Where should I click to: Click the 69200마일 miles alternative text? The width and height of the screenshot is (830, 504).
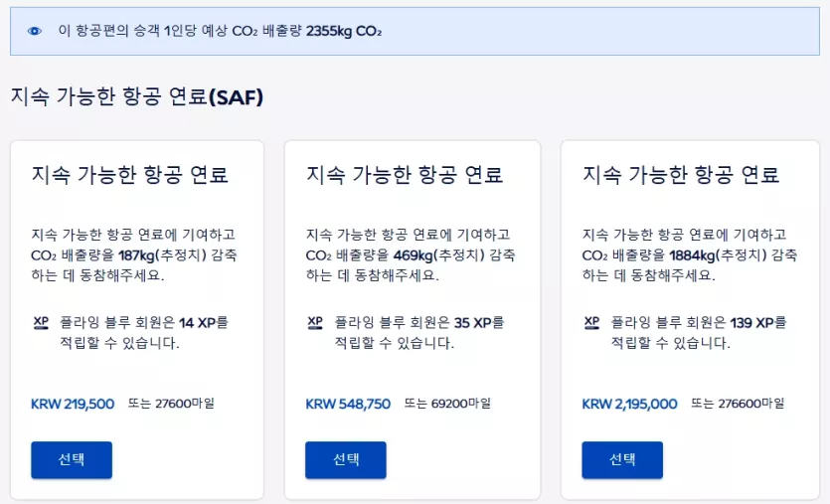[x=448, y=404]
